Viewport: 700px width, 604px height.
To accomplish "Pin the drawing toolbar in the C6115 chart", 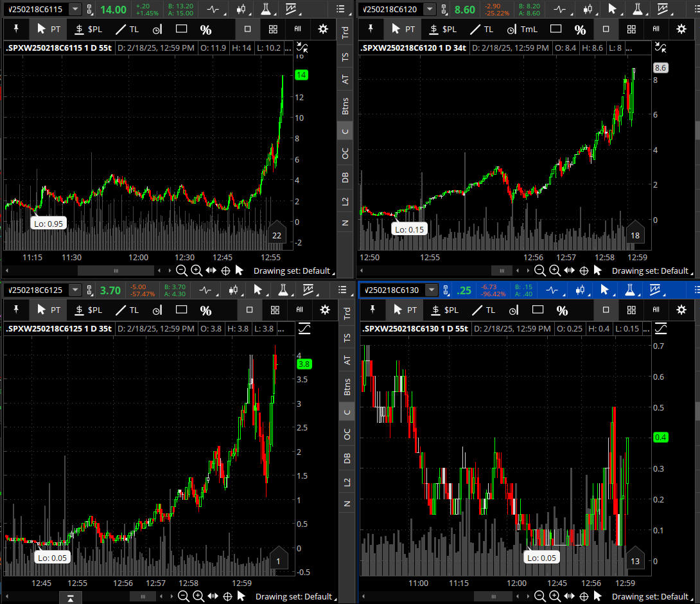I will click(16, 29).
